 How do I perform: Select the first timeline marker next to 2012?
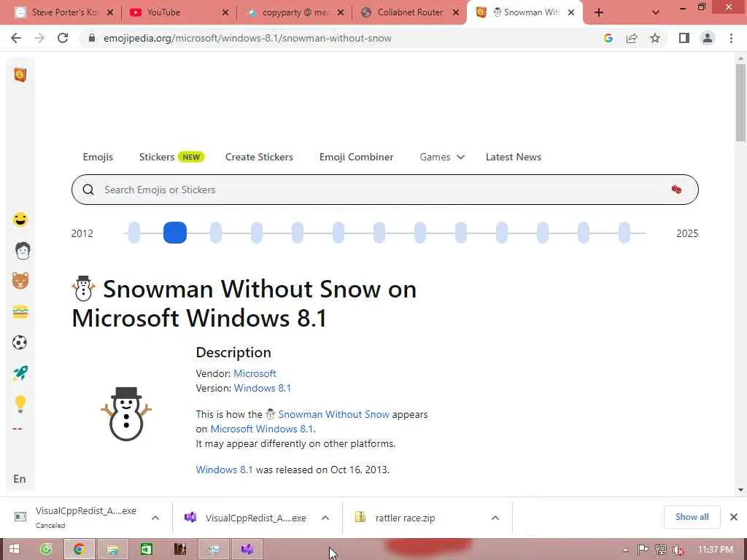(134, 233)
